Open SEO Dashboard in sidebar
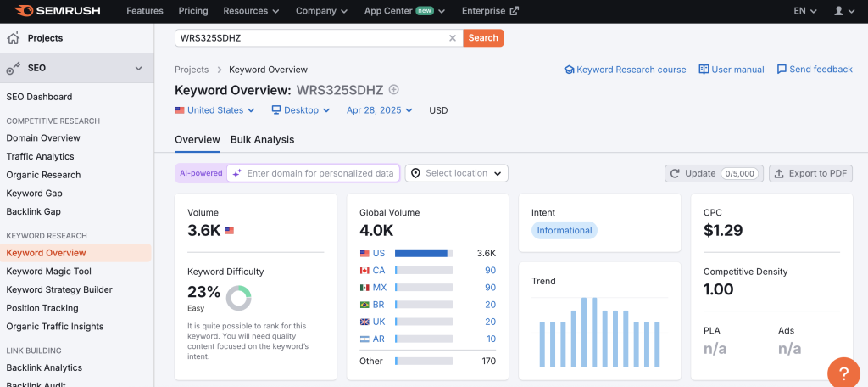This screenshot has width=868, height=387. point(39,97)
